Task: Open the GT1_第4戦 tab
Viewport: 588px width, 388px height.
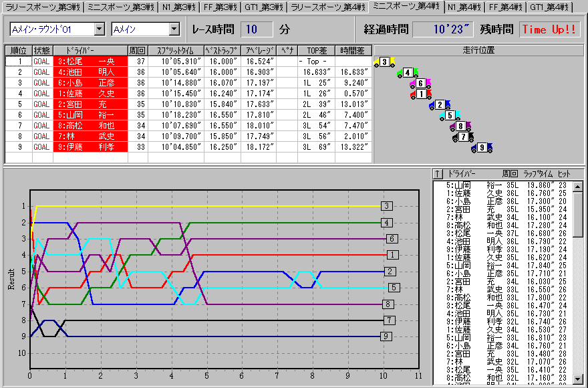Action: [550, 7]
